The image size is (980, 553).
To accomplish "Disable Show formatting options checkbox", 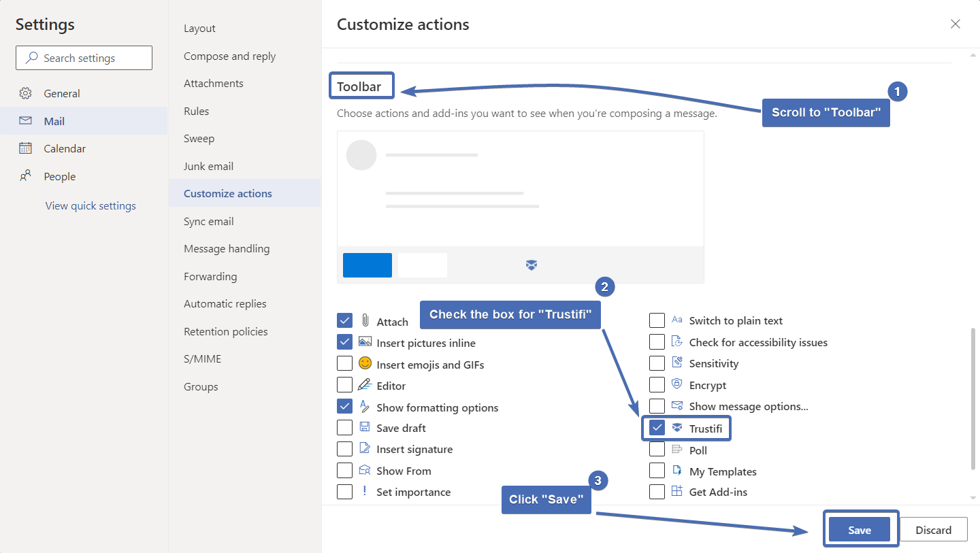I will [x=345, y=407].
